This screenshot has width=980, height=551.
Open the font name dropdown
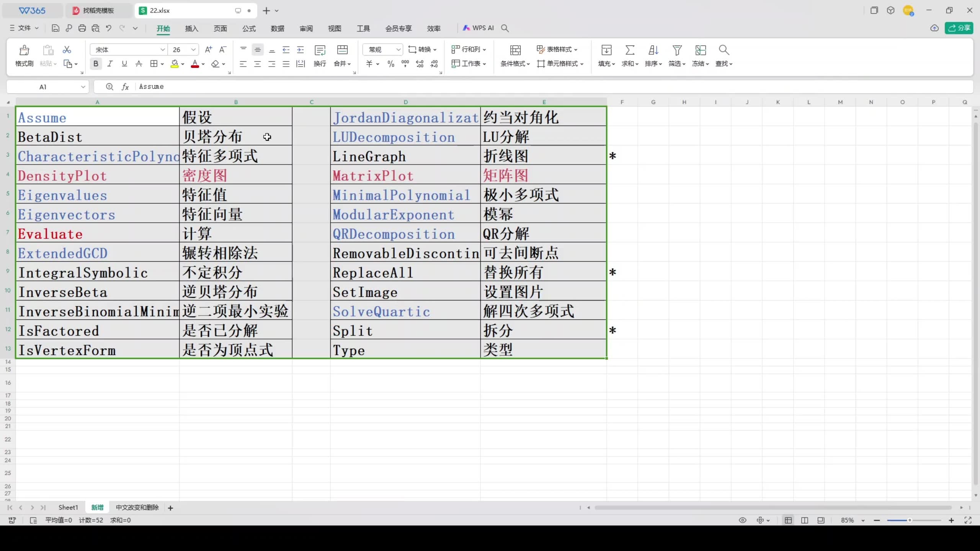[163, 50]
